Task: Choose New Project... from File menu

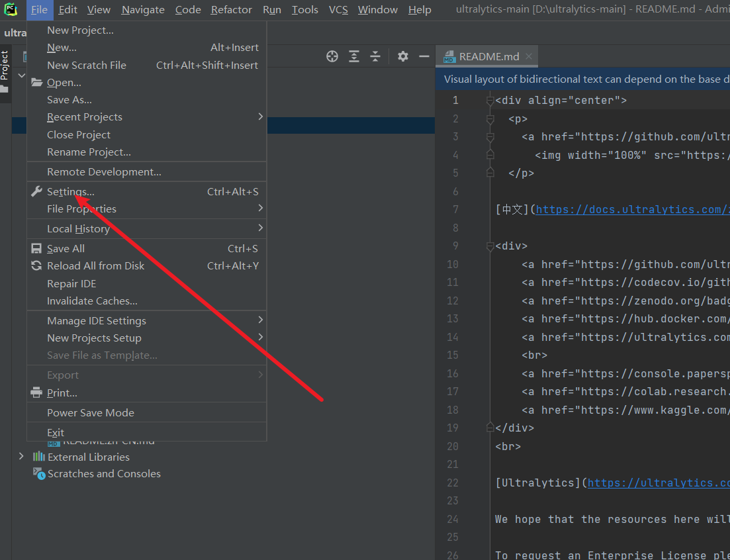Action: coord(147,30)
